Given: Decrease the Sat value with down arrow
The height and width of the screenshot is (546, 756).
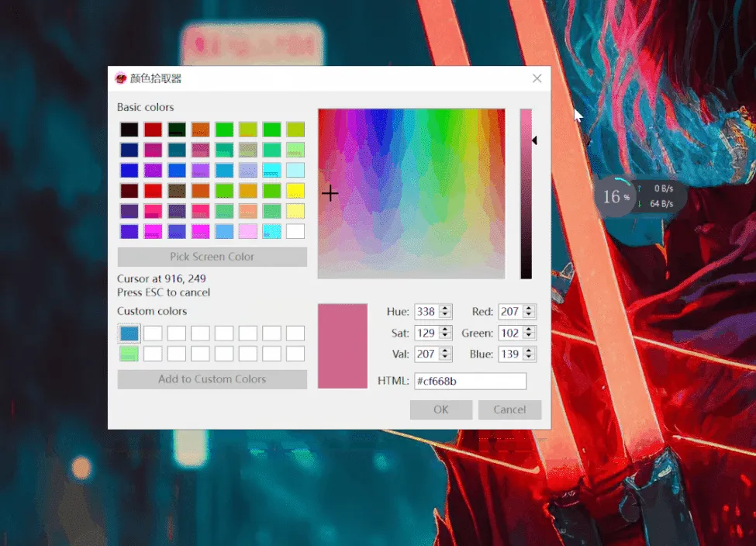Looking at the screenshot, I should click(x=445, y=337).
